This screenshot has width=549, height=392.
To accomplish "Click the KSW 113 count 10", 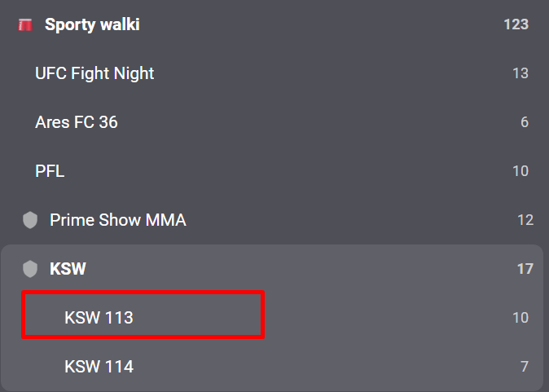I will 520,318.
